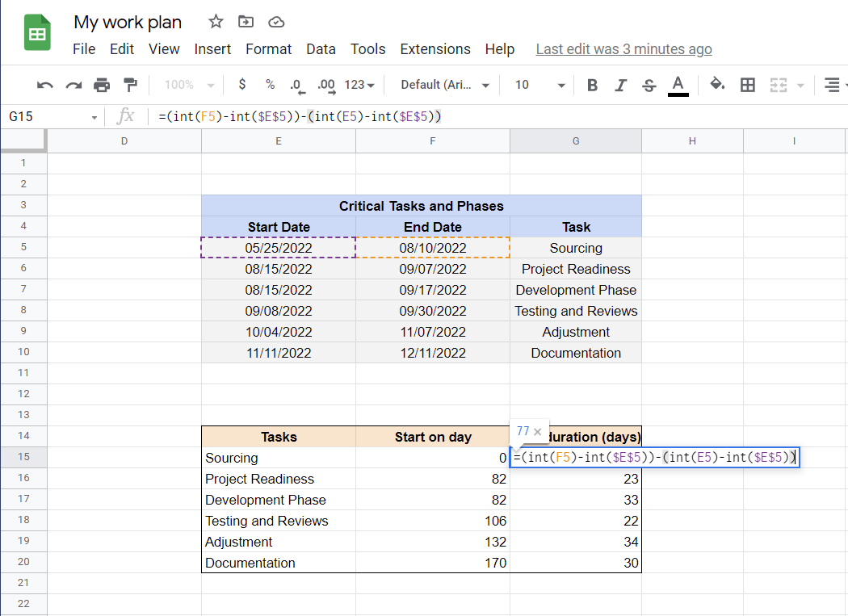The image size is (848, 616).
Task: Toggle italic formatting
Action: coord(620,85)
